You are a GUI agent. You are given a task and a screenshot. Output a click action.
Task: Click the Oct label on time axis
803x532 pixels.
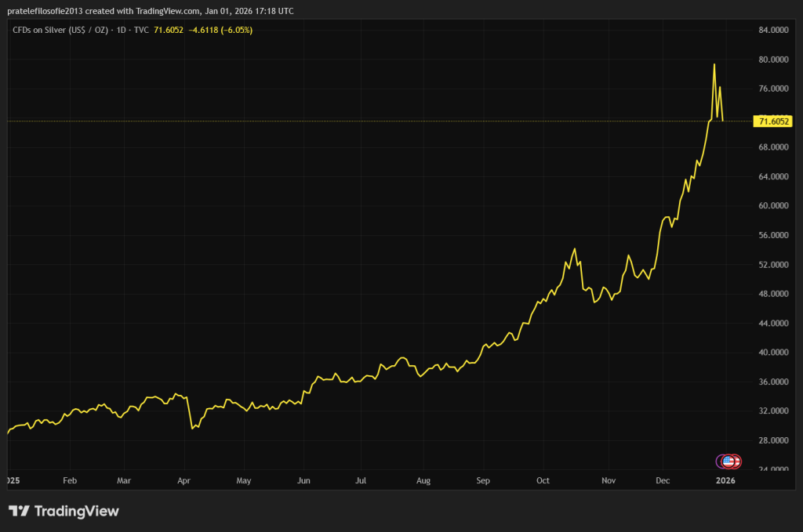pyautogui.click(x=543, y=480)
